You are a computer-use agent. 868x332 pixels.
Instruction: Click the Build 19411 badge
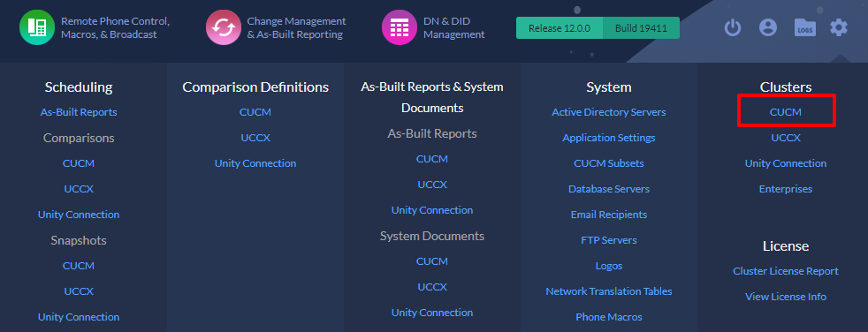(641, 27)
